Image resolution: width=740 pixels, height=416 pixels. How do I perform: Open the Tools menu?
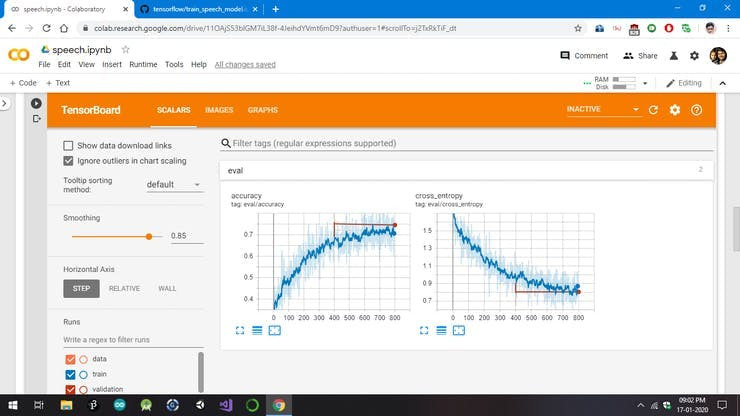(x=174, y=65)
